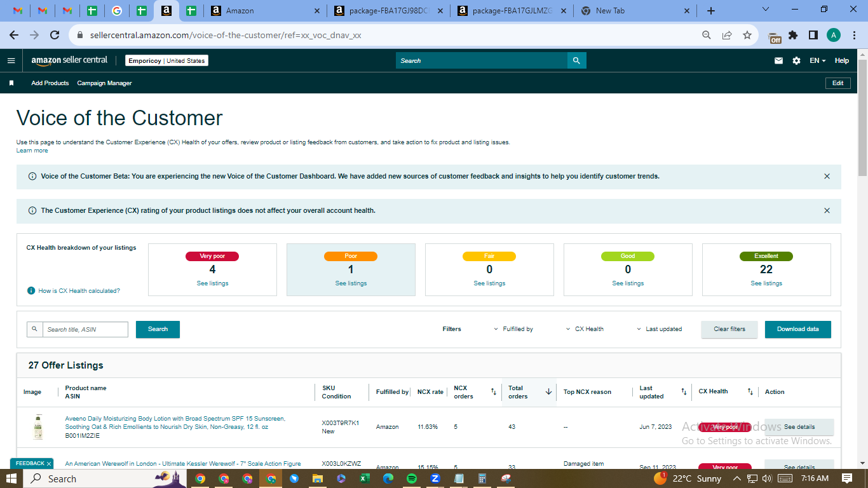Click the Download data button

point(798,329)
